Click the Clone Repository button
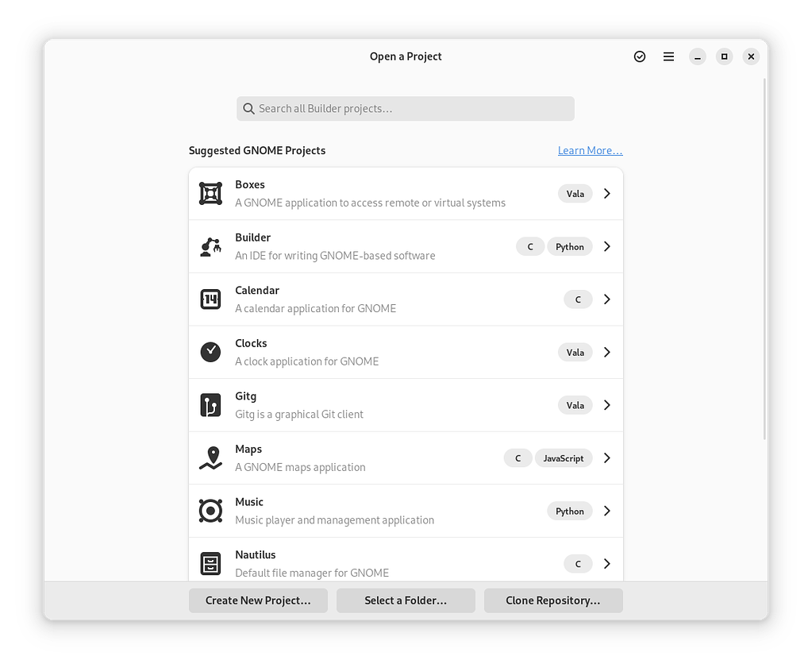 pos(552,600)
